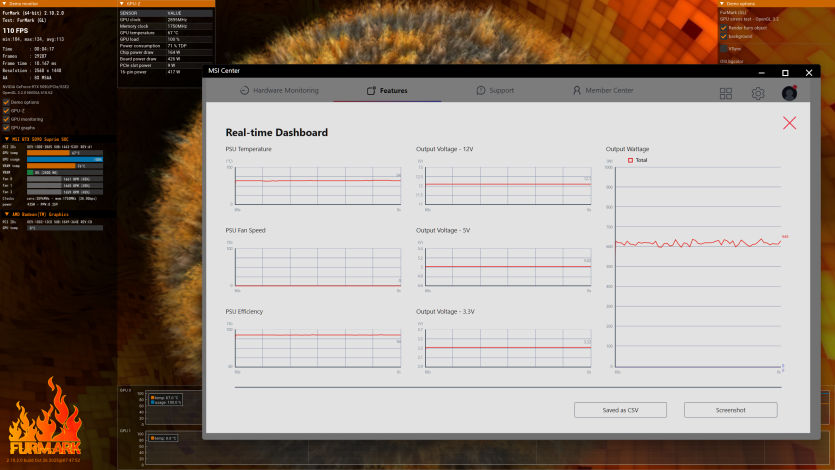Close the Real-time Dashboard with the red X
The width and height of the screenshot is (835, 470).
click(789, 123)
